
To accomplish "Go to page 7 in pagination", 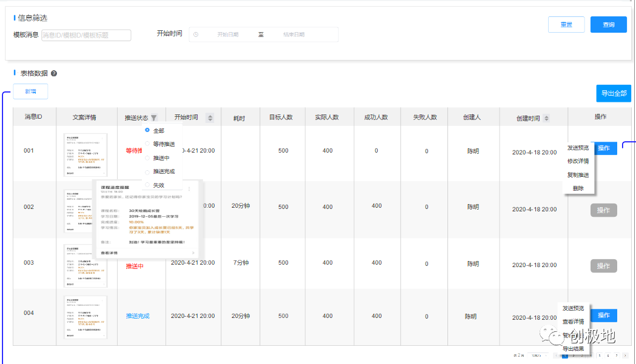I will 617,356.
